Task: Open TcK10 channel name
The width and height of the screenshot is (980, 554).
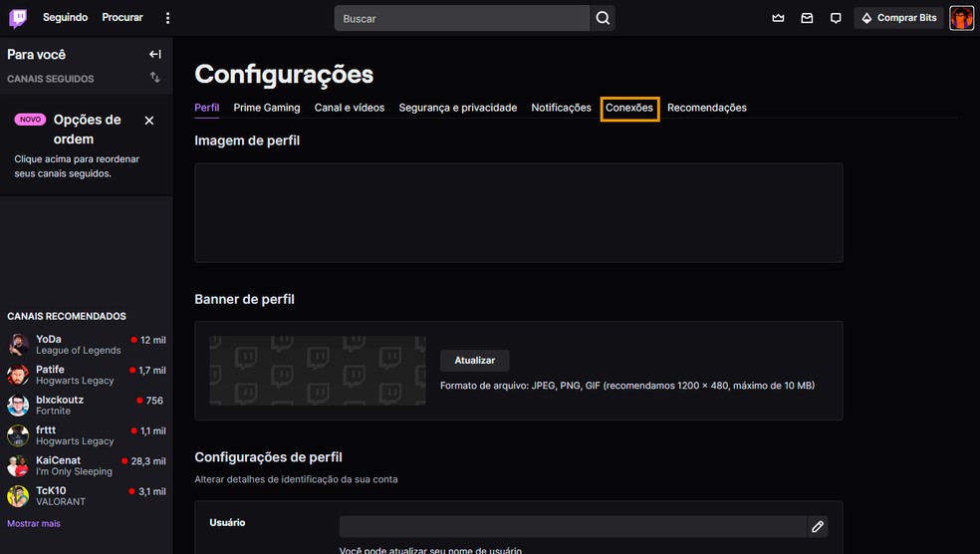Action: pos(51,491)
